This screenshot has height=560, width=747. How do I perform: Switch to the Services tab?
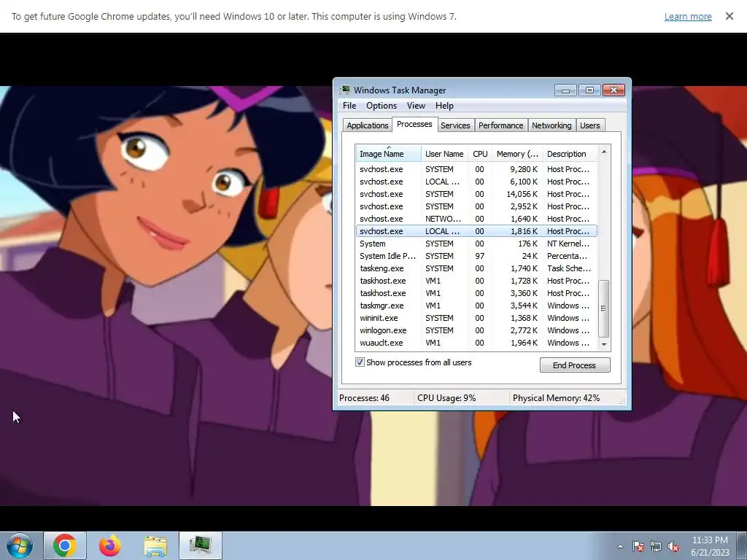point(455,125)
